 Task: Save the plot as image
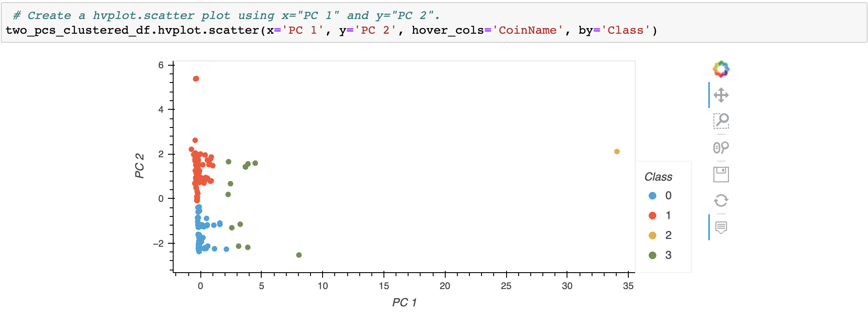(x=721, y=175)
